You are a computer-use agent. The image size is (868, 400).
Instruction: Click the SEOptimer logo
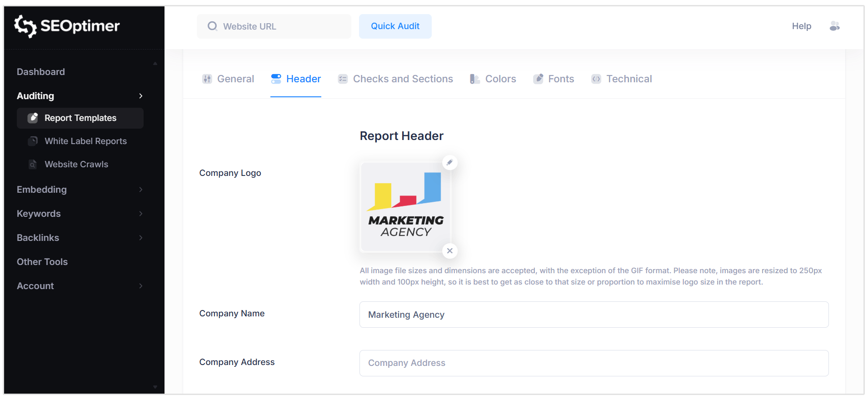click(67, 26)
